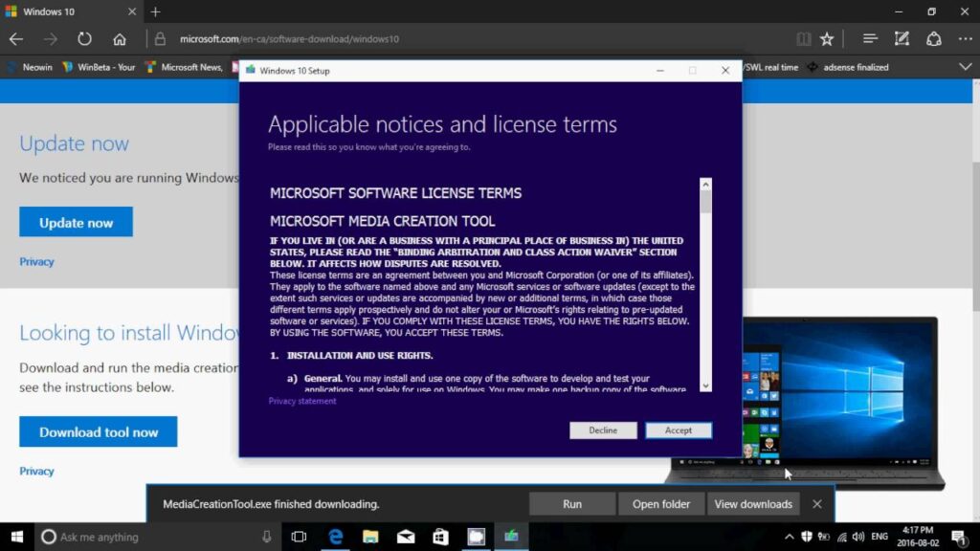980x551 pixels.
Task: Open Microsoft News favorites bookmark
Action: click(184, 68)
